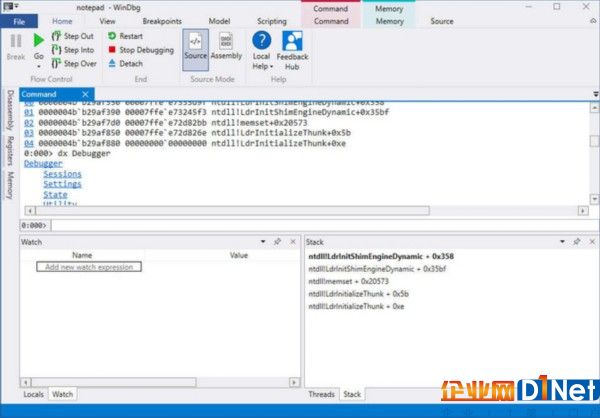Screen dimensions: 600x418
Task: Click the Watch panel horizontal scrollbar
Action: click(x=113, y=382)
